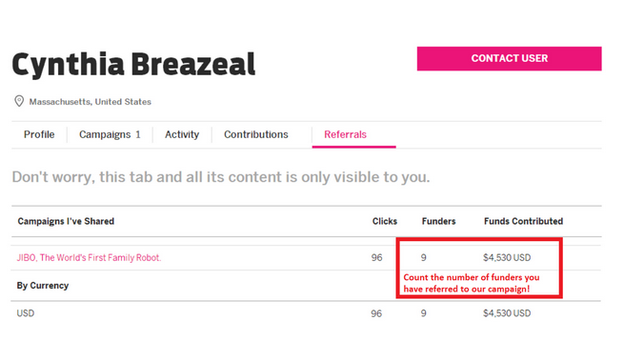Image resolution: width=644 pixels, height=361 pixels.
Task: Click the $4,530 USD amount in JIBO row
Action: [x=507, y=257]
